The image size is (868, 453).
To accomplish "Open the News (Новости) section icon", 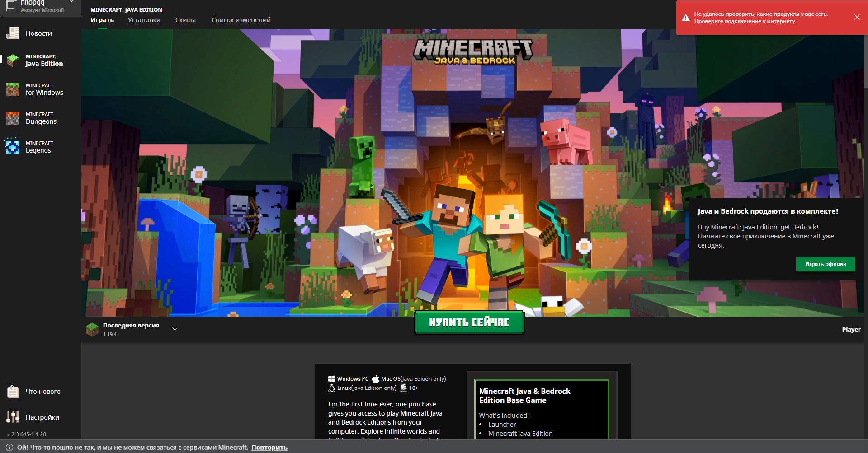I will [x=13, y=33].
